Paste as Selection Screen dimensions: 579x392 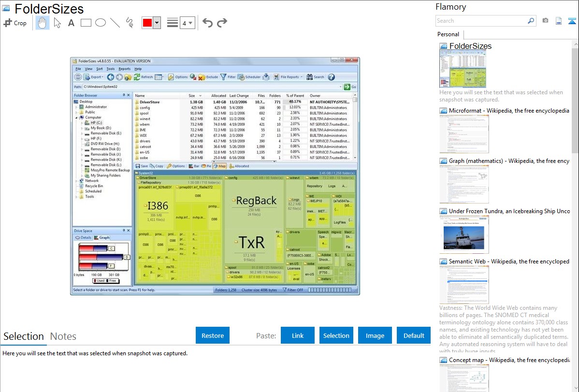336,335
